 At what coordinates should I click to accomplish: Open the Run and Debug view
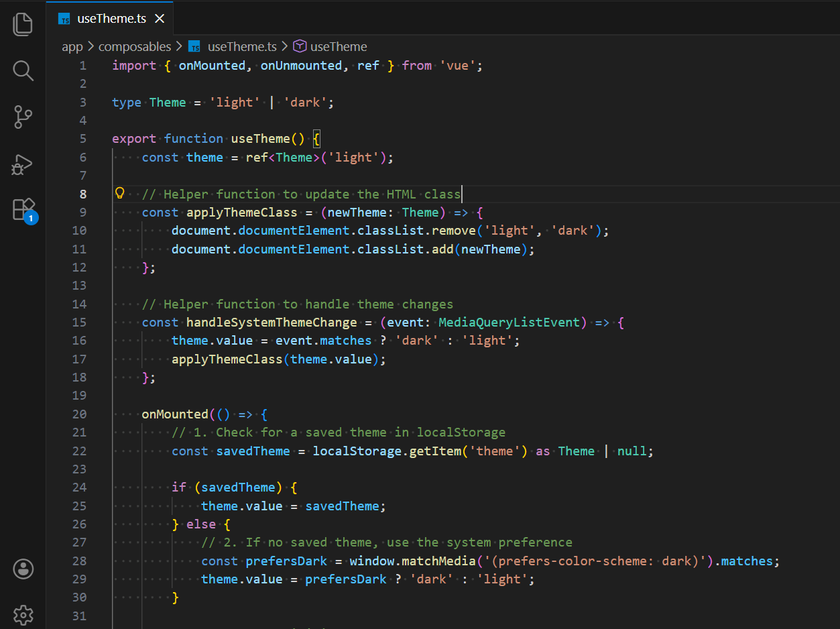pyautogui.click(x=23, y=164)
